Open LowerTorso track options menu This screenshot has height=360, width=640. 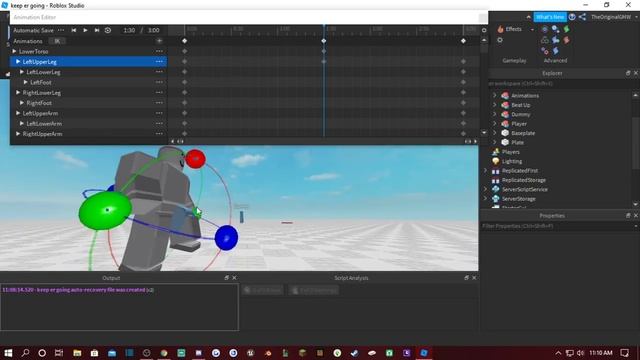click(x=159, y=51)
